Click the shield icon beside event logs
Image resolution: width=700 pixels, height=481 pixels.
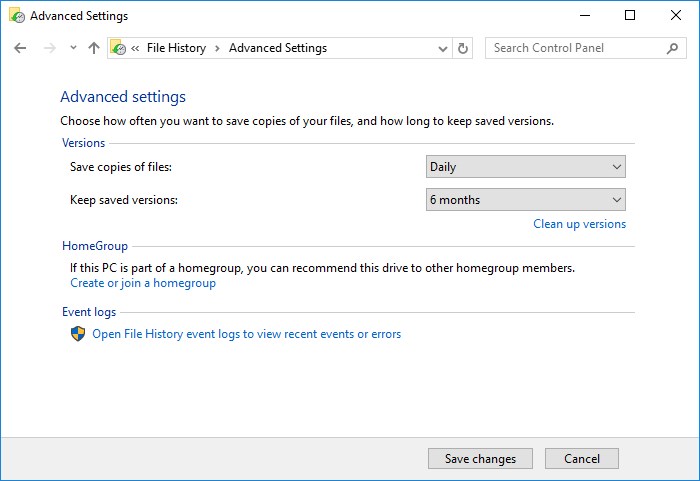[78, 334]
